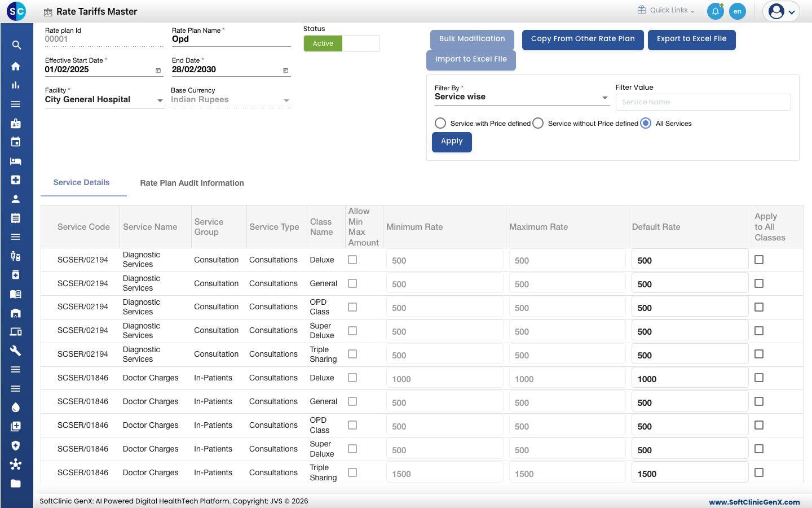Open the Base Currency dropdown
Image resolution: width=812 pixels, height=508 pixels.
pos(231,100)
